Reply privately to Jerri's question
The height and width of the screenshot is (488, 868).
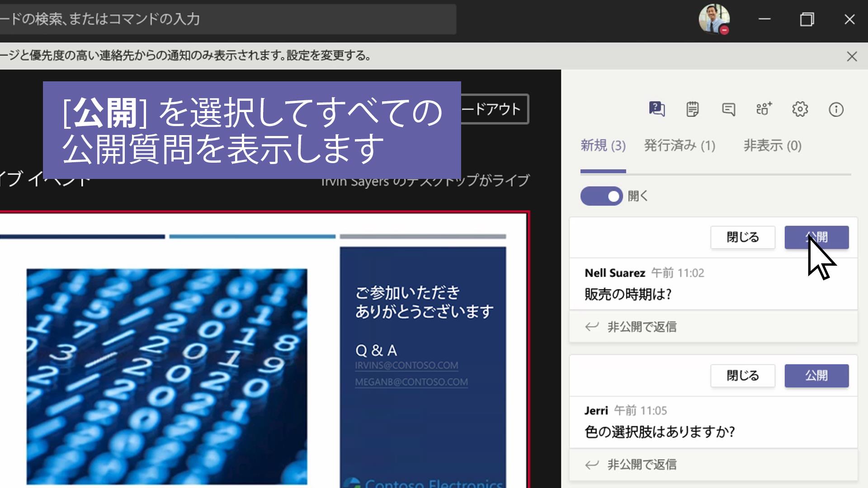point(642,465)
